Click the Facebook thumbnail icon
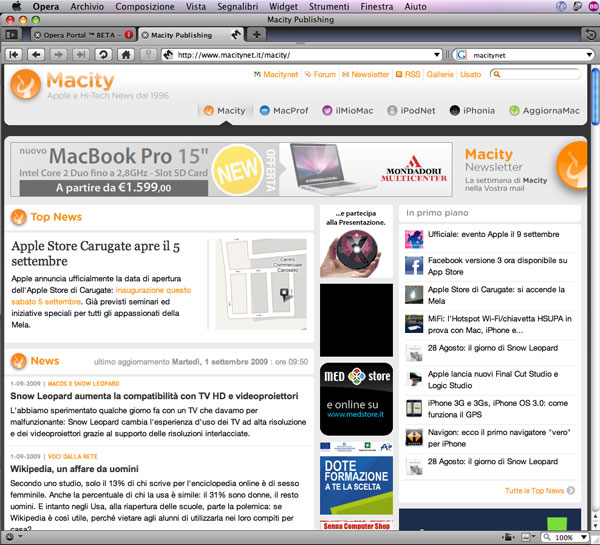This screenshot has width=600, height=545. (x=414, y=266)
